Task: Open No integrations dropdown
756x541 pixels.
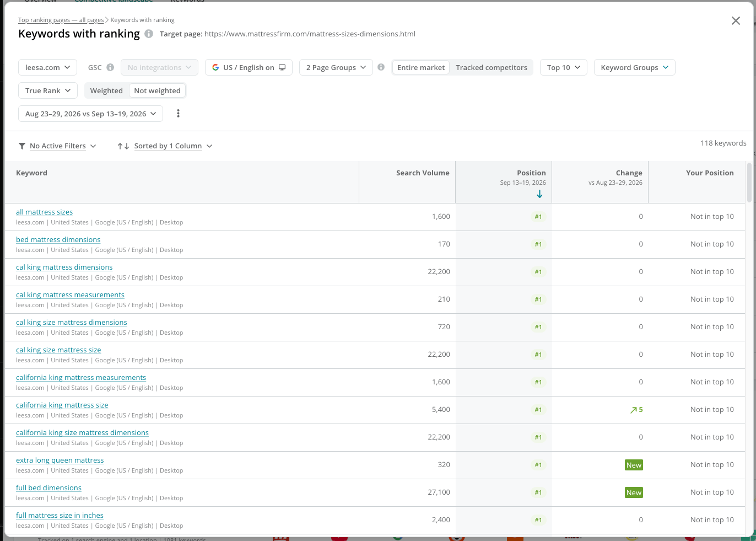Action: [x=159, y=67]
